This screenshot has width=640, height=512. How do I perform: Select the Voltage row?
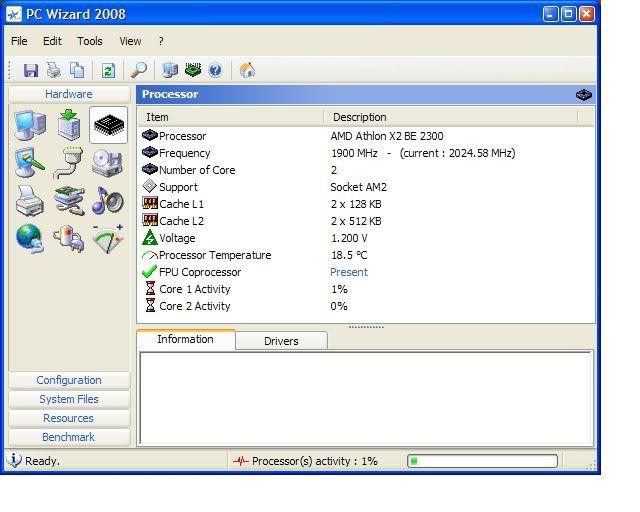366,238
